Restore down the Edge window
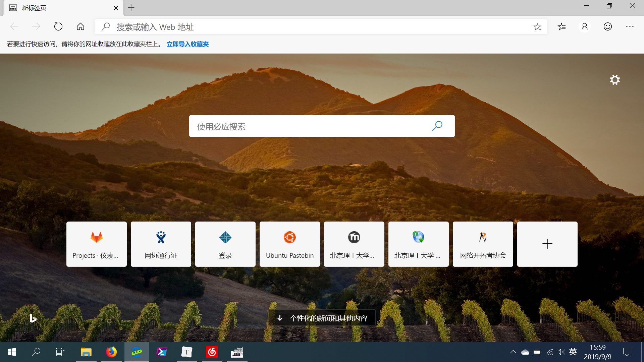The height and width of the screenshot is (362, 644). pos(609,6)
